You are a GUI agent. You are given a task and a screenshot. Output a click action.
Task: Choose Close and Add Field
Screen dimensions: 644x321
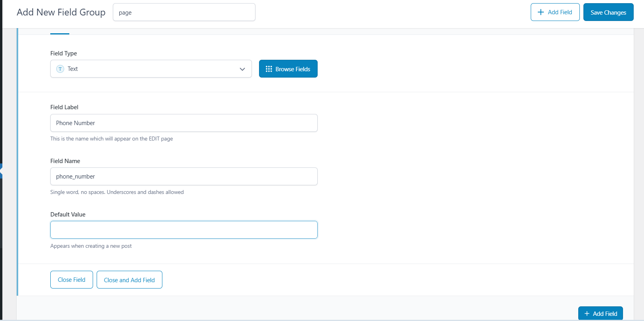click(x=130, y=280)
